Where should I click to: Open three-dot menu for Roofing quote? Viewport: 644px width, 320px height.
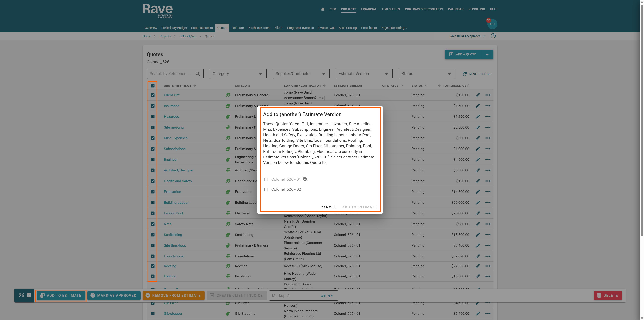pyautogui.click(x=488, y=266)
